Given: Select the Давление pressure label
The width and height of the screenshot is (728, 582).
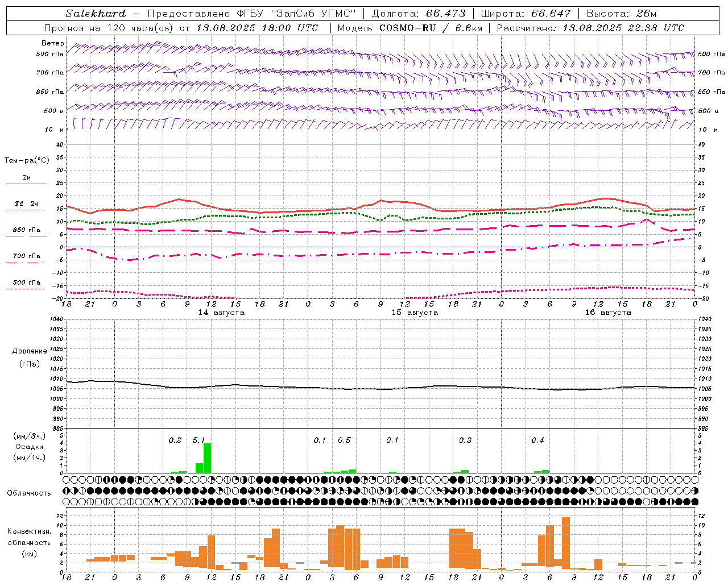Looking at the screenshot, I should coord(30,351).
